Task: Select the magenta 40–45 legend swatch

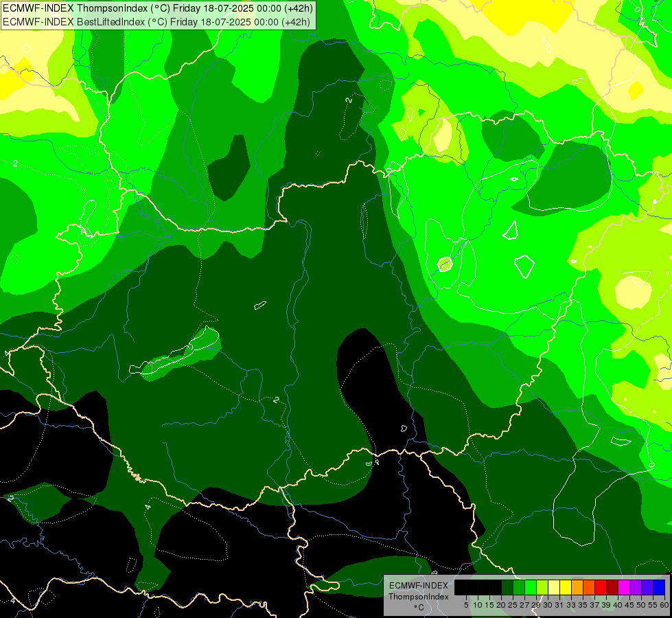Action: pyautogui.click(x=624, y=587)
